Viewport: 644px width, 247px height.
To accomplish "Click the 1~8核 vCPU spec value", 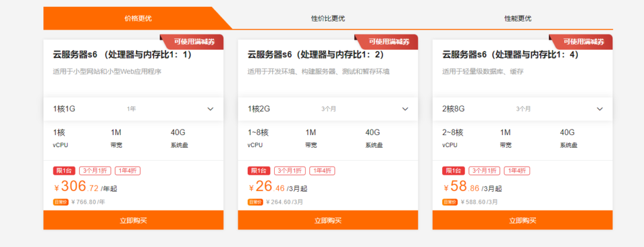I will tap(258, 133).
